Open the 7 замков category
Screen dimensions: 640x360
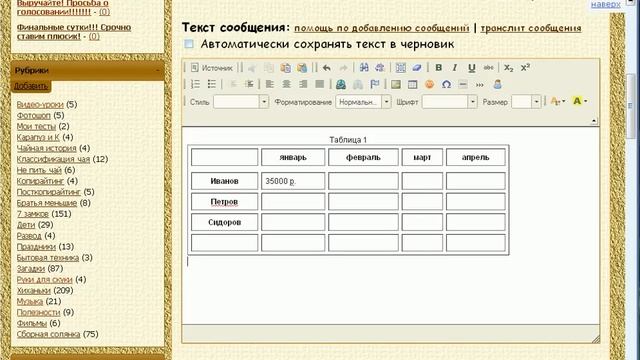click(x=32, y=214)
